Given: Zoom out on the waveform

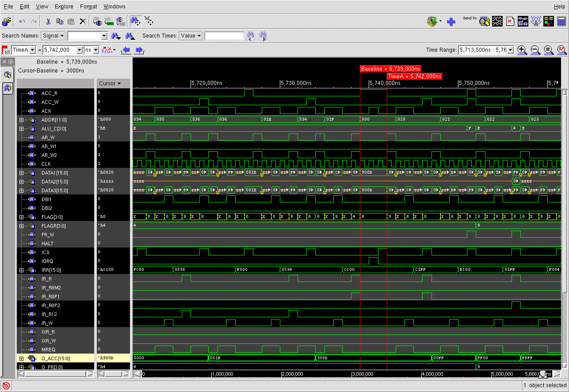Looking at the screenshot, I should [x=535, y=50].
